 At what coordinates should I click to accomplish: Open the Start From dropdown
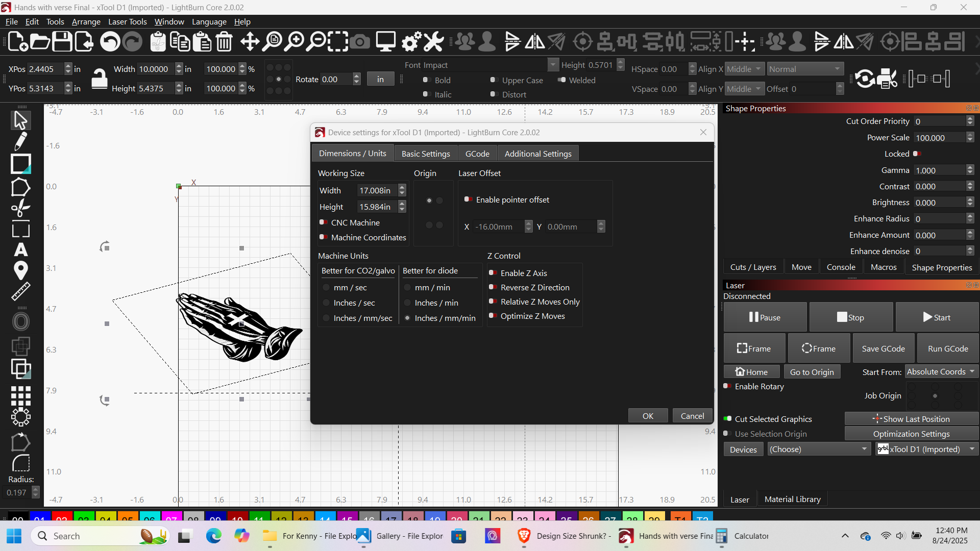pyautogui.click(x=941, y=372)
